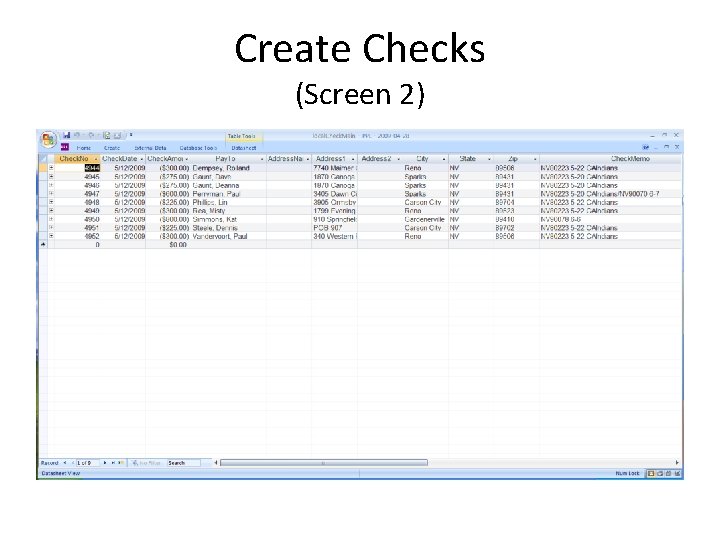The image size is (720, 540).
Task: Click the purple icon left of the Home tab
Action: coord(65,147)
